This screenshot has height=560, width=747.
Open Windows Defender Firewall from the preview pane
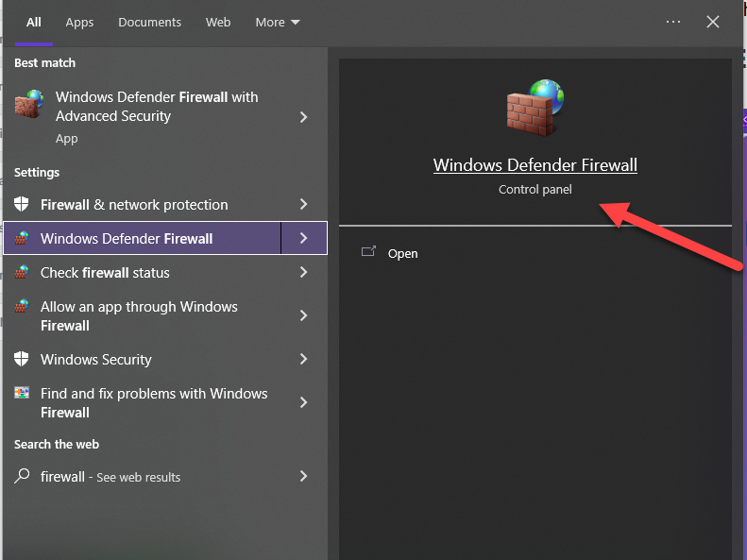click(x=401, y=254)
